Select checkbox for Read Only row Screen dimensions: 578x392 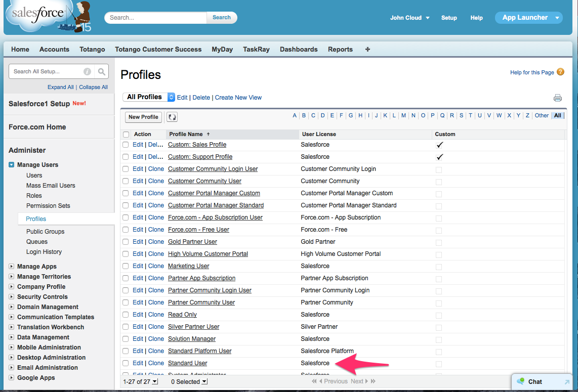126,315
